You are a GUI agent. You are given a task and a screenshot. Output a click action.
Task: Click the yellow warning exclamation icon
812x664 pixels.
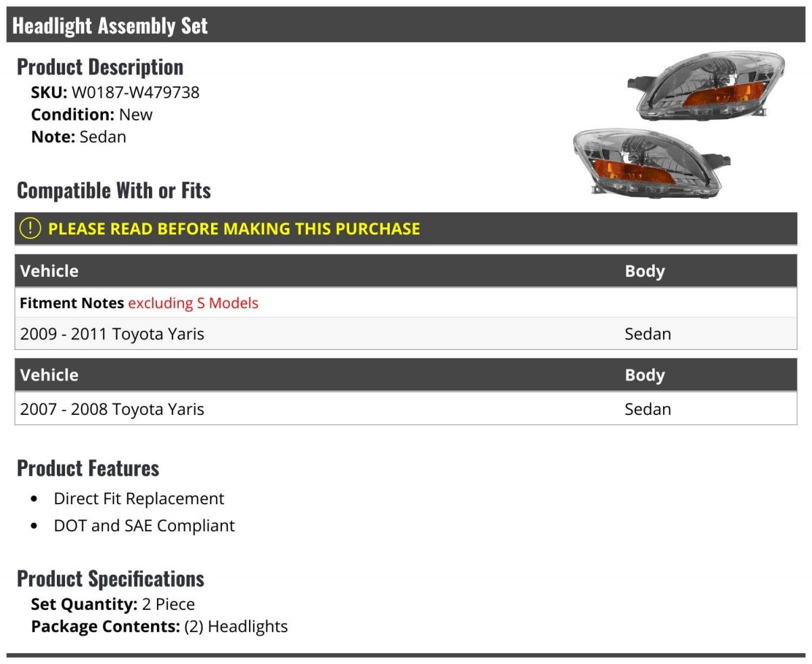30,228
